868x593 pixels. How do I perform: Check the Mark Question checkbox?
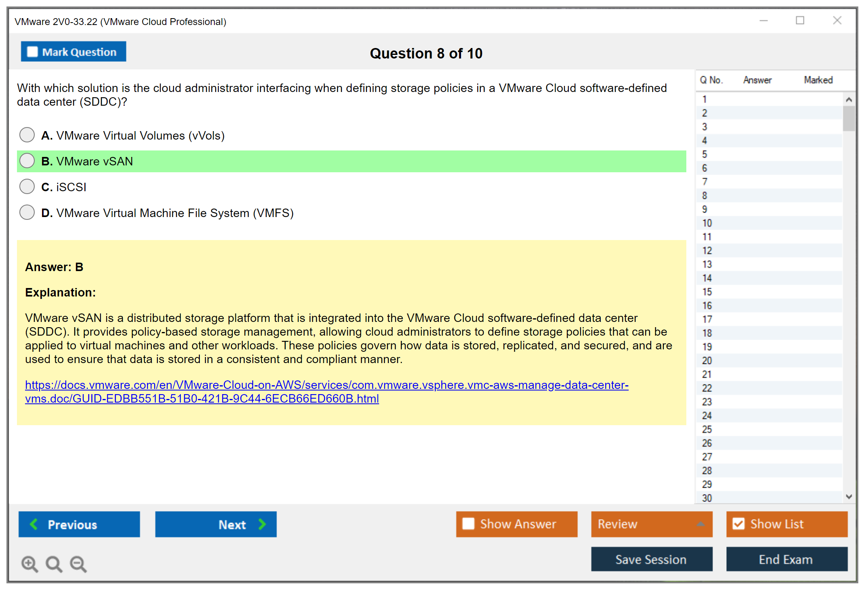(32, 52)
